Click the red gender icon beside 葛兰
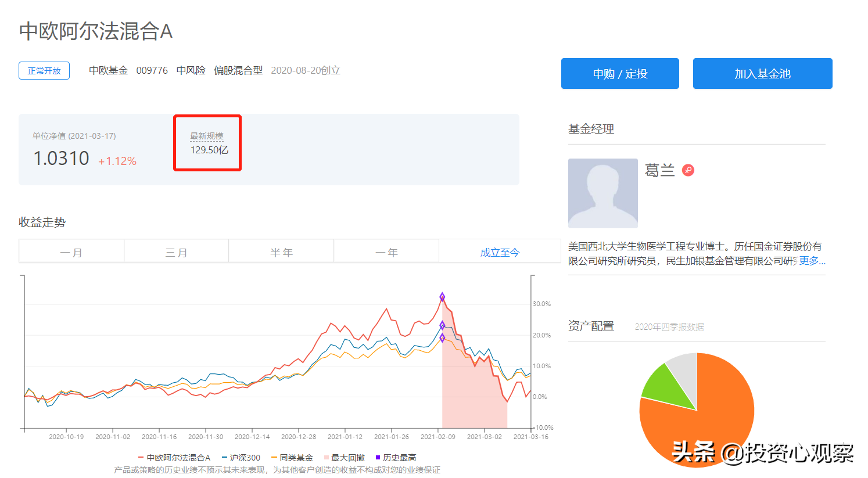Screen dimensions: 868x478 688,170
